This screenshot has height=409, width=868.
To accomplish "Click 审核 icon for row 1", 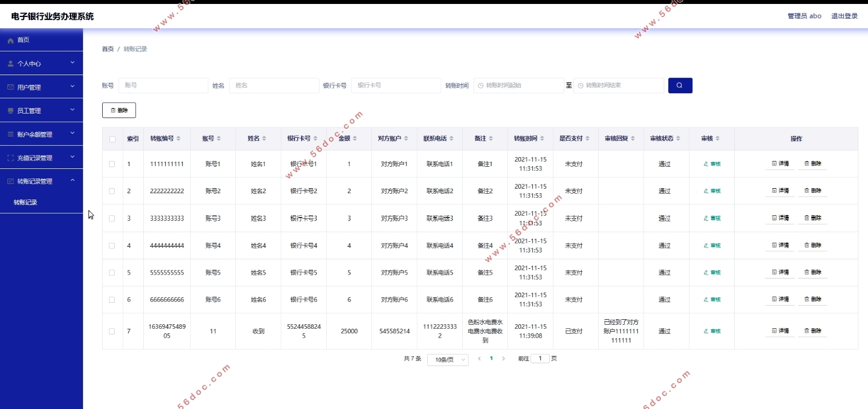I will coord(705,164).
